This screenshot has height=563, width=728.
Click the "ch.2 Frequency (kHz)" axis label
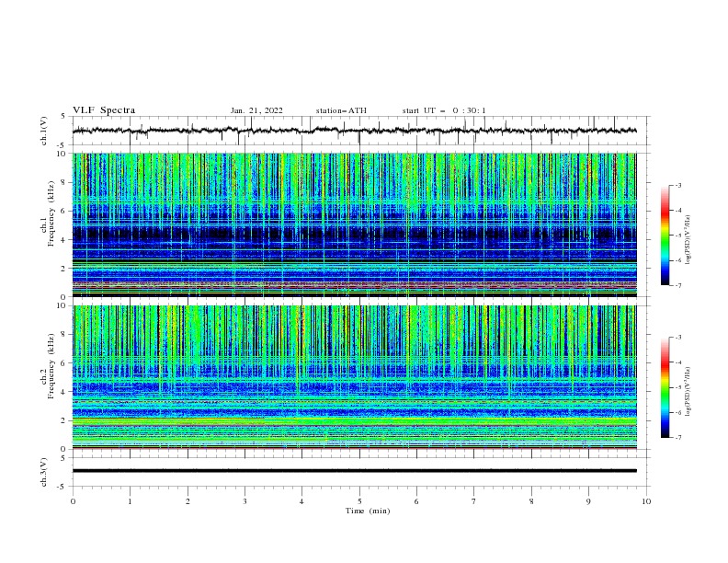pyautogui.click(x=48, y=365)
